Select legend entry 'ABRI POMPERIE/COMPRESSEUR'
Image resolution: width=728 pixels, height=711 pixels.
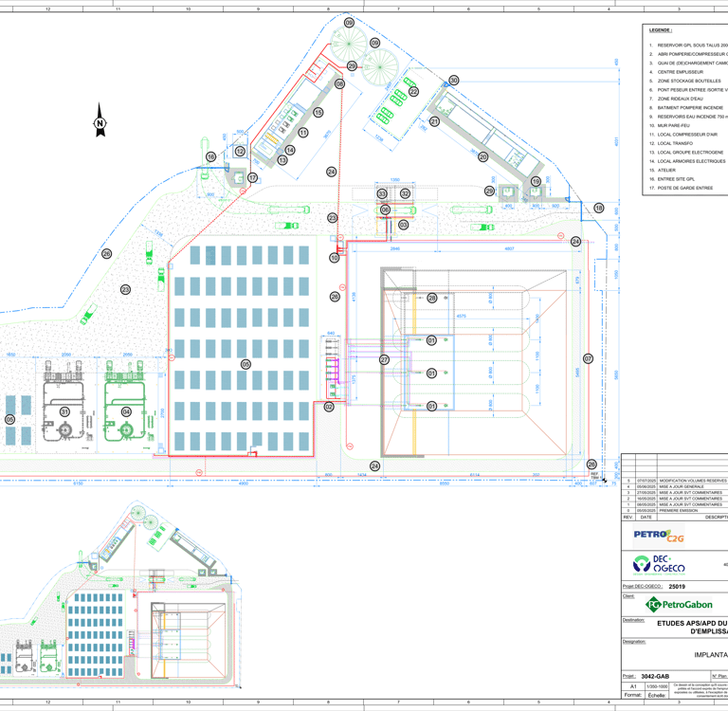689,54
